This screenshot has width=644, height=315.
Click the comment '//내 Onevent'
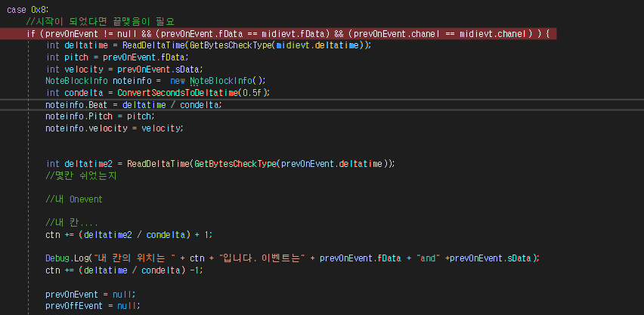tap(74, 199)
